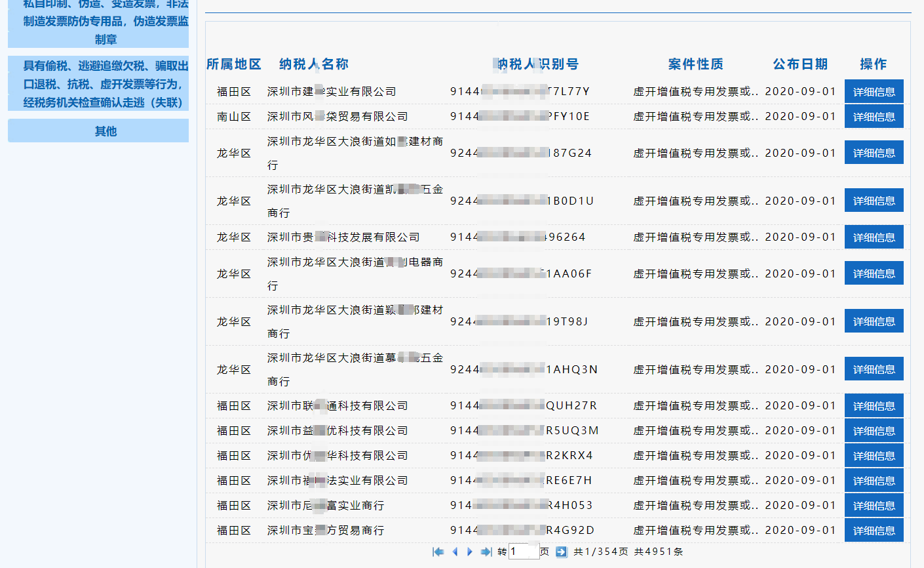Image resolution: width=924 pixels, height=568 pixels.
Task: Open 详细信息 for row ending PFY10E
Action: [874, 117]
